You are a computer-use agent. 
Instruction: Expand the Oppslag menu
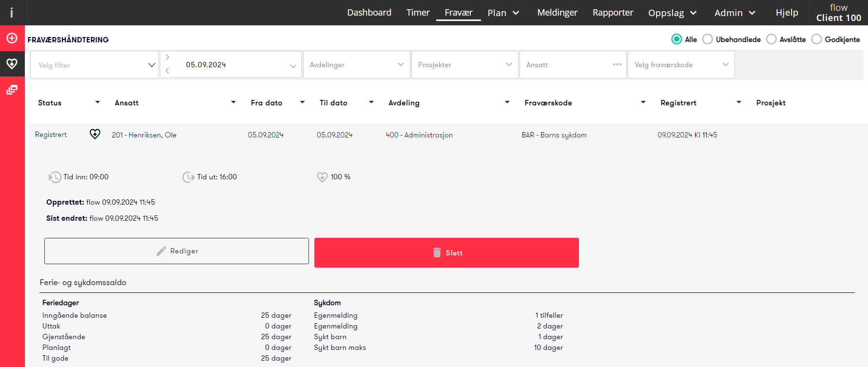pos(673,13)
